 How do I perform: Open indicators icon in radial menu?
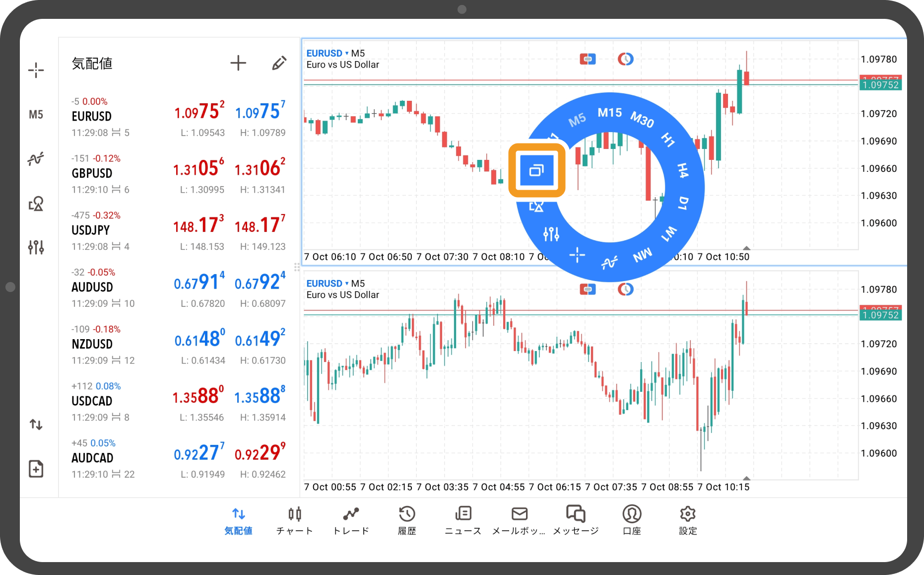(x=610, y=262)
